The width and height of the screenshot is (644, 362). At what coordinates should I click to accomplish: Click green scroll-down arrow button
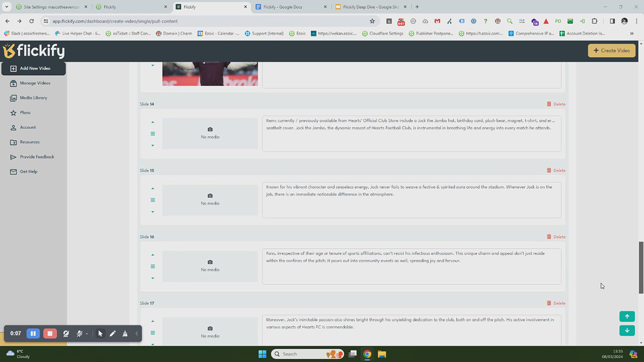tap(627, 330)
